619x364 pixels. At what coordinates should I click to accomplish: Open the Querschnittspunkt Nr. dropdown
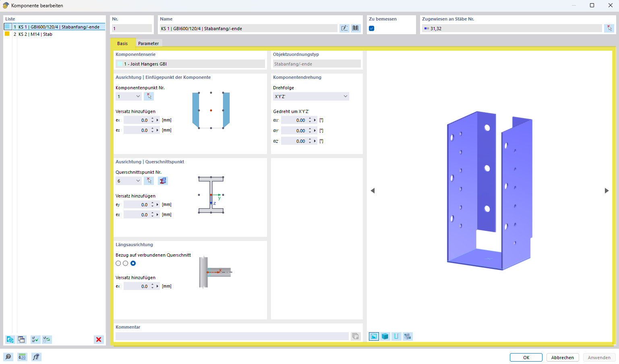click(x=128, y=181)
